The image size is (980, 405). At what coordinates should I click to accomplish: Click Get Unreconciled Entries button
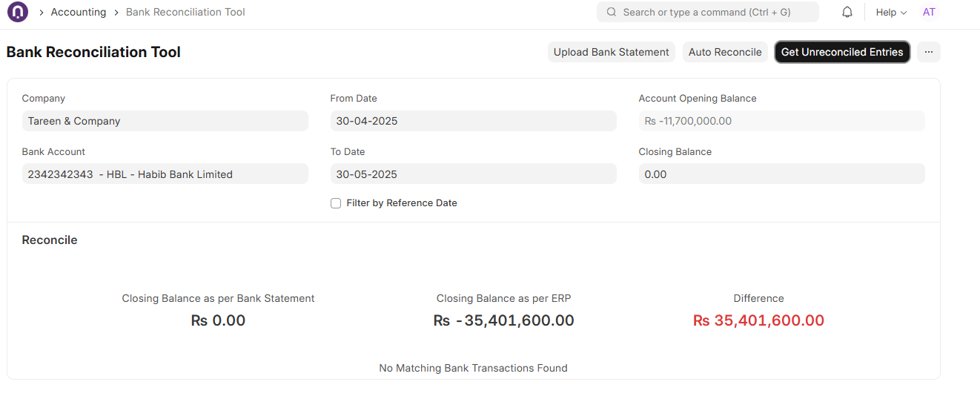842,52
